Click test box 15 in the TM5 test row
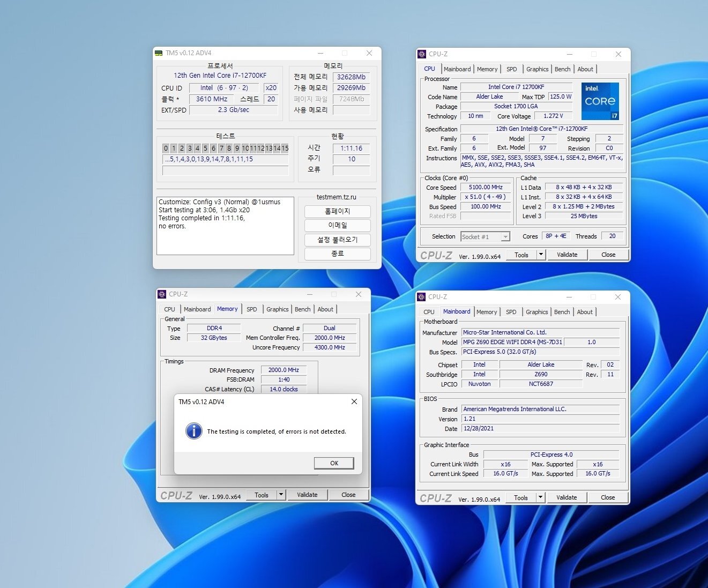 tap(285, 148)
